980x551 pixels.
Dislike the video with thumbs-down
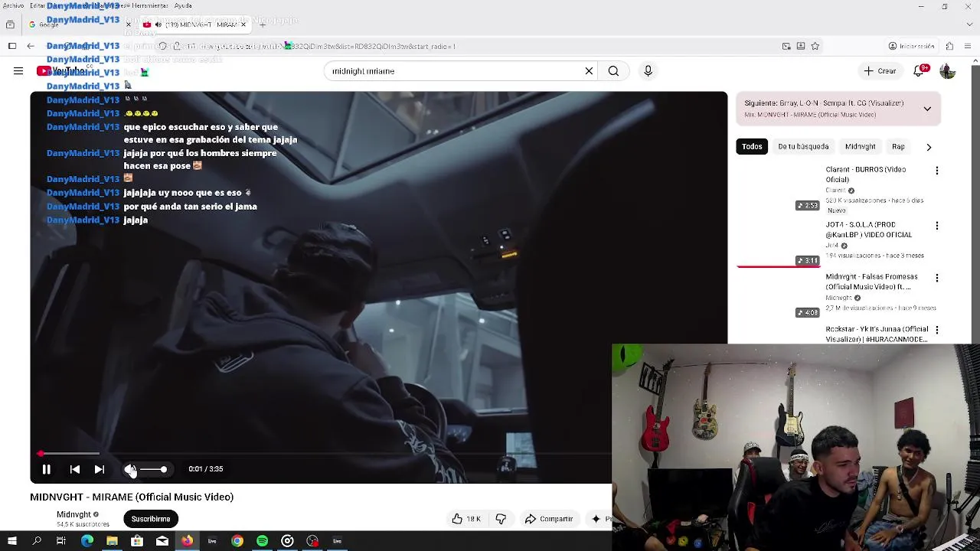point(501,519)
